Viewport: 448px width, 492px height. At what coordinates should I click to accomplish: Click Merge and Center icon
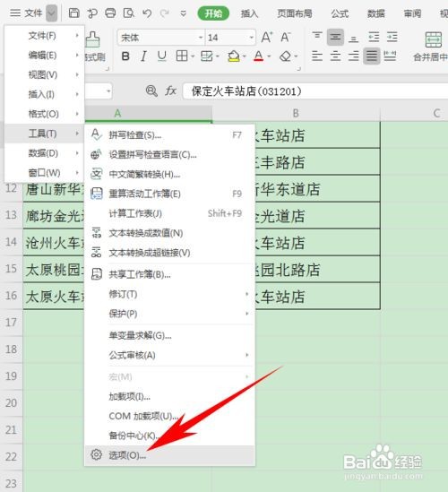click(x=434, y=39)
